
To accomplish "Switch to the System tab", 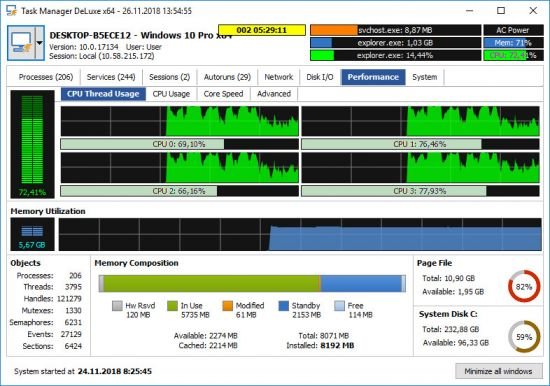I will 425,77.
